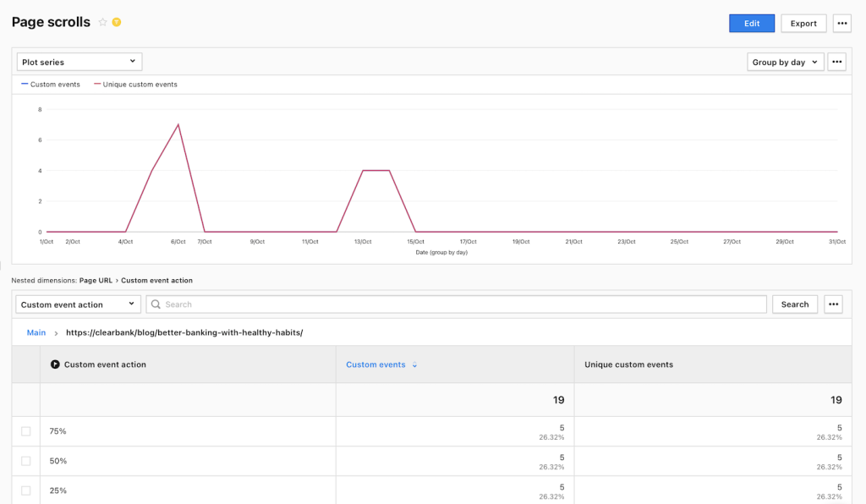Open the ellipsis menu next to Search button
Viewport: 866px width, 504px height.
click(833, 304)
